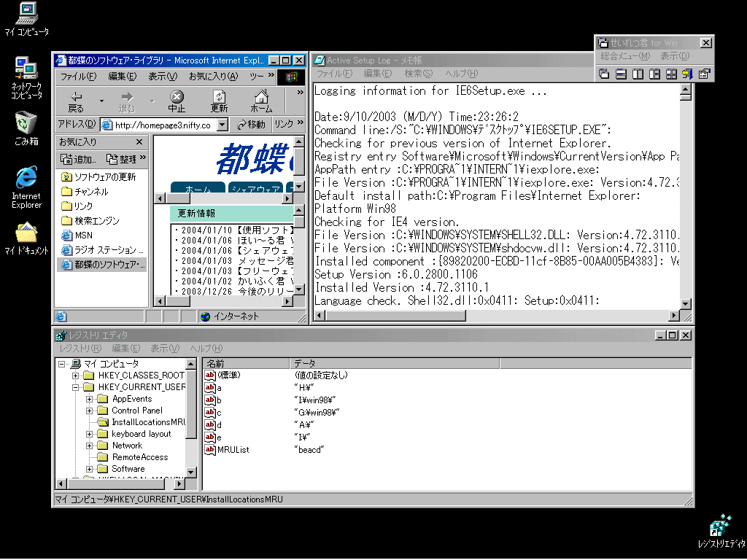747x560 pixels.
Task: Open お気に入り(A) menu in Internet Explorer
Action: tap(213, 76)
